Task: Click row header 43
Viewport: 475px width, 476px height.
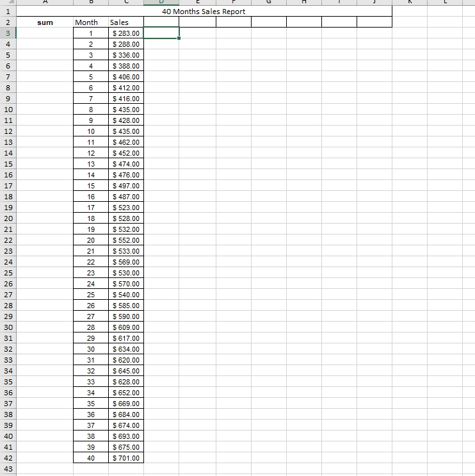Action: click(x=8, y=469)
